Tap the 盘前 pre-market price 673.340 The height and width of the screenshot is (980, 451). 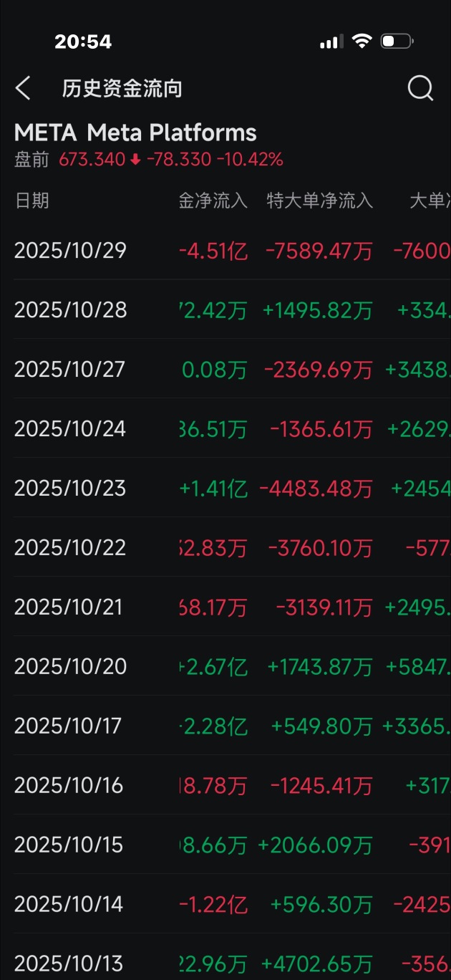[92, 160]
